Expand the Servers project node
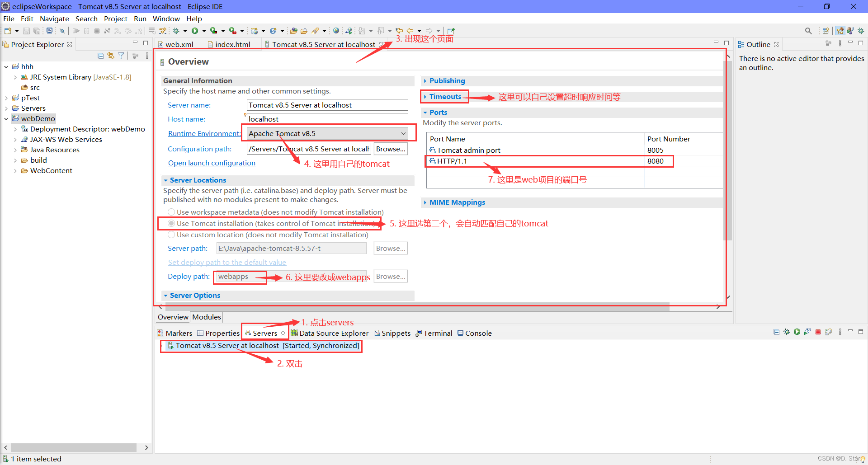868x465 pixels. (x=6, y=108)
